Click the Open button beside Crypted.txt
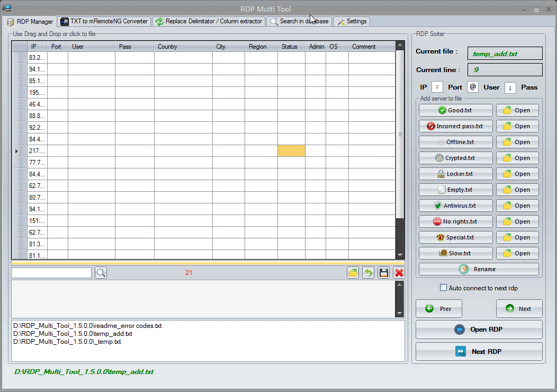This screenshot has height=392, width=557. 518,158
